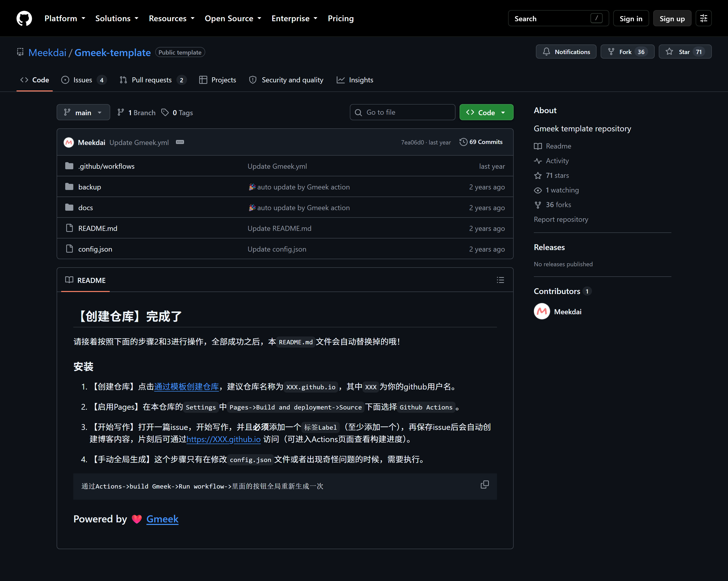Viewport: 728px width, 581px height.
Task: Click the Sign in button
Action: tap(631, 18)
